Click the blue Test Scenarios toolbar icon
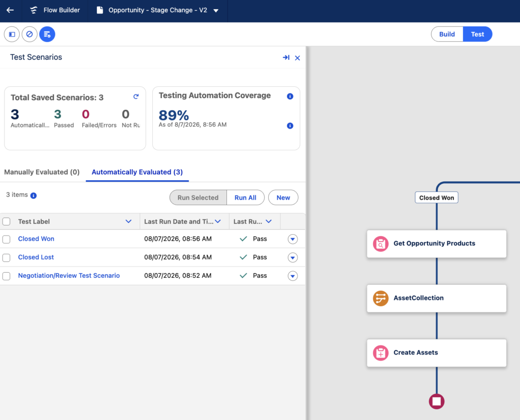 click(47, 34)
